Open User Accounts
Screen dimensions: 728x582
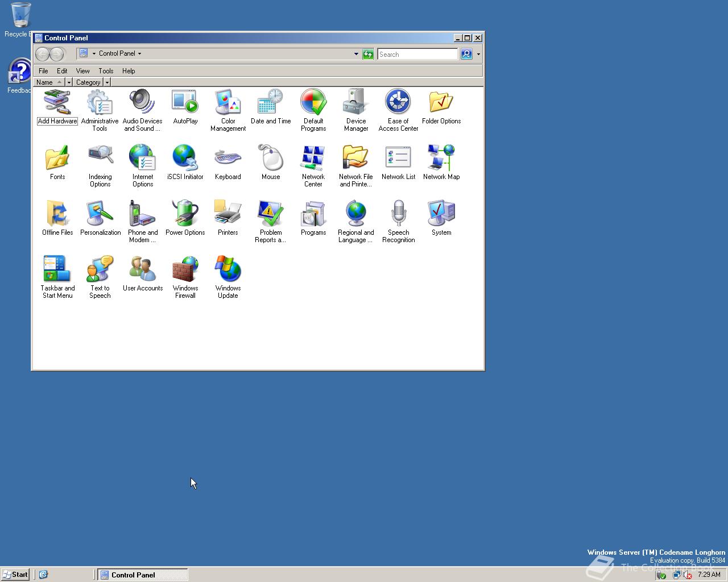[143, 274]
